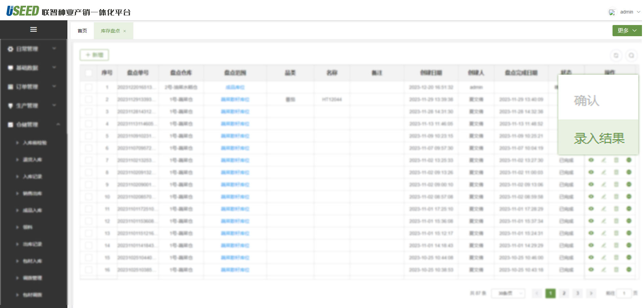Image resolution: width=644 pixels, height=308 pixels.
Task: Click the search icon above the table
Action: (631, 55)
